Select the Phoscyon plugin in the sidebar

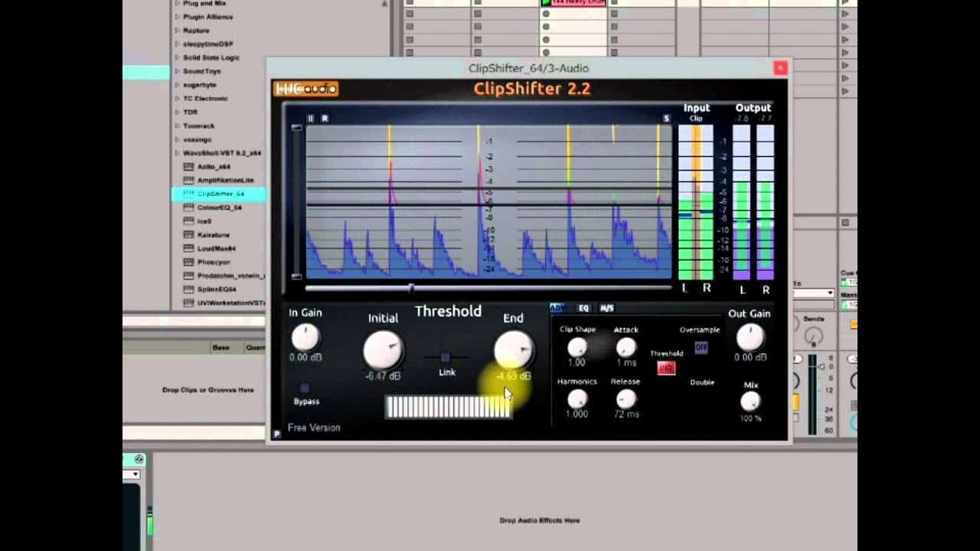[212, 262]
